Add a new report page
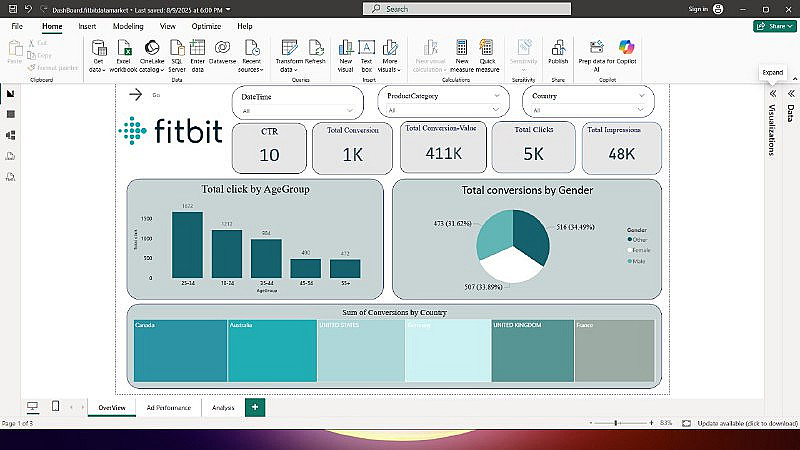 [x=255, y=407]
